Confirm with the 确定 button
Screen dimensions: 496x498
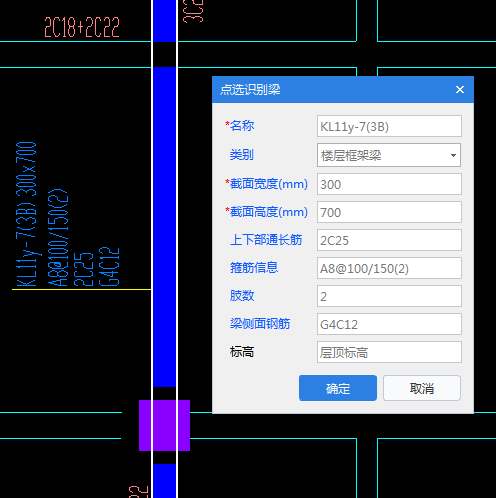click(x=338, y=388)
